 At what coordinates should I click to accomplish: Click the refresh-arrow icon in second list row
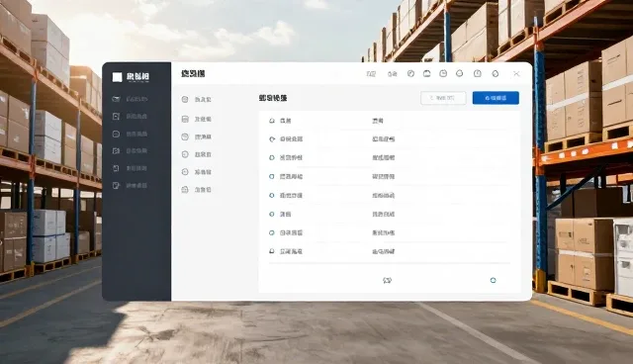[272, 139]
